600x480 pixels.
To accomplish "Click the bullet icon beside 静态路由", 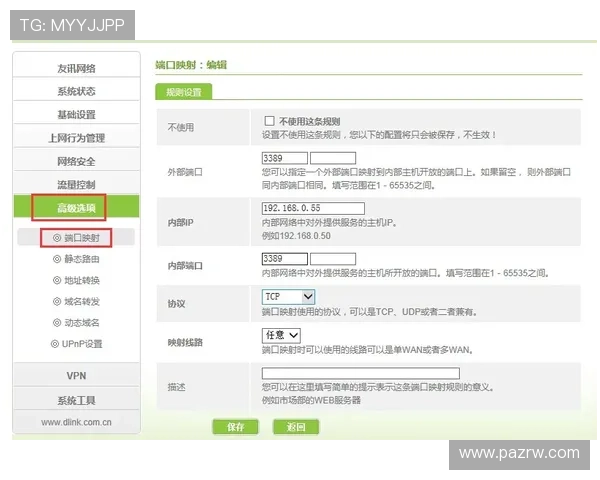I will pyautogui.click(x=57, y=259).
